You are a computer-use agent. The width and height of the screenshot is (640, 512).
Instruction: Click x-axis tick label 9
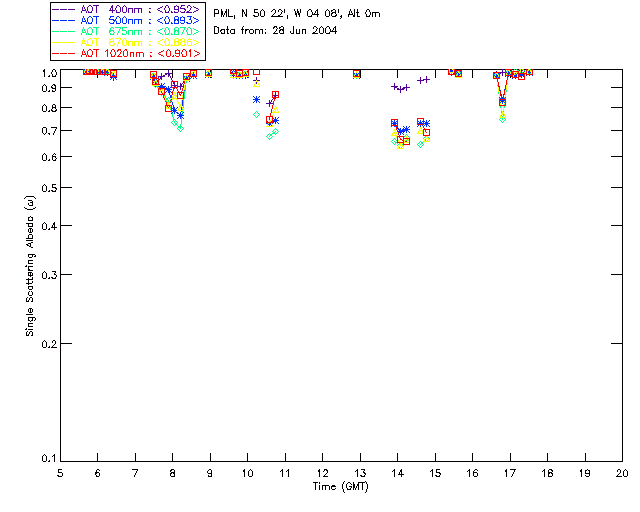(x=210, y=473)
